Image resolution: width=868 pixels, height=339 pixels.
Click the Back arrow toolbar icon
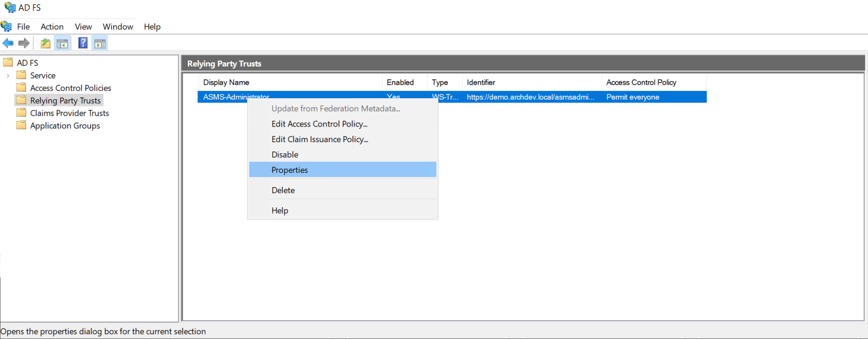8,43
